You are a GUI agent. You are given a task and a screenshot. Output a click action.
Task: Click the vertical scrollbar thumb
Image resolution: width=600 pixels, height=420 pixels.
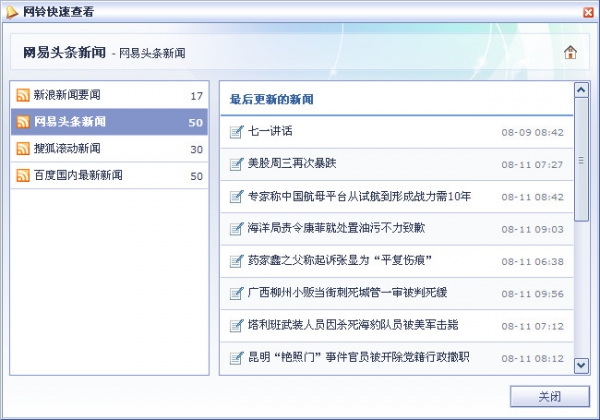(x=581, y=160)
